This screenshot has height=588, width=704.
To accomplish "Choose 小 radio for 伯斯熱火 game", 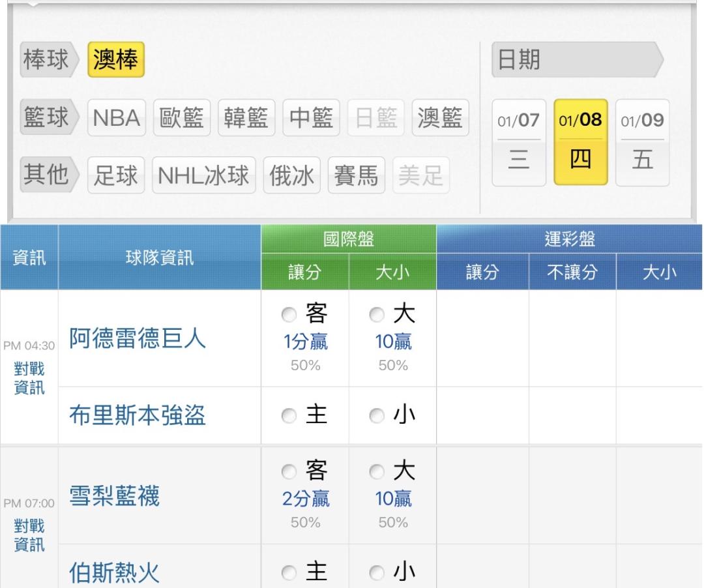I will [376, 573].
